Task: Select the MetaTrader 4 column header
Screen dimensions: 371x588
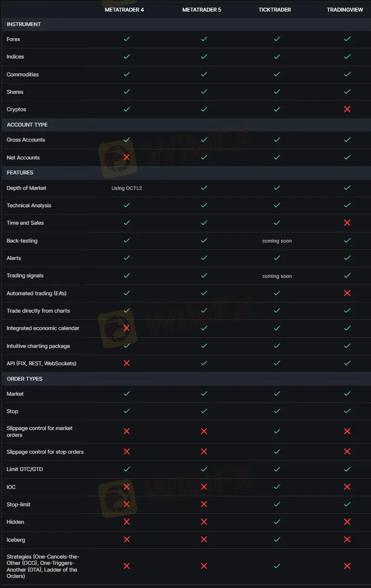Action: click(x=124, y=10)
